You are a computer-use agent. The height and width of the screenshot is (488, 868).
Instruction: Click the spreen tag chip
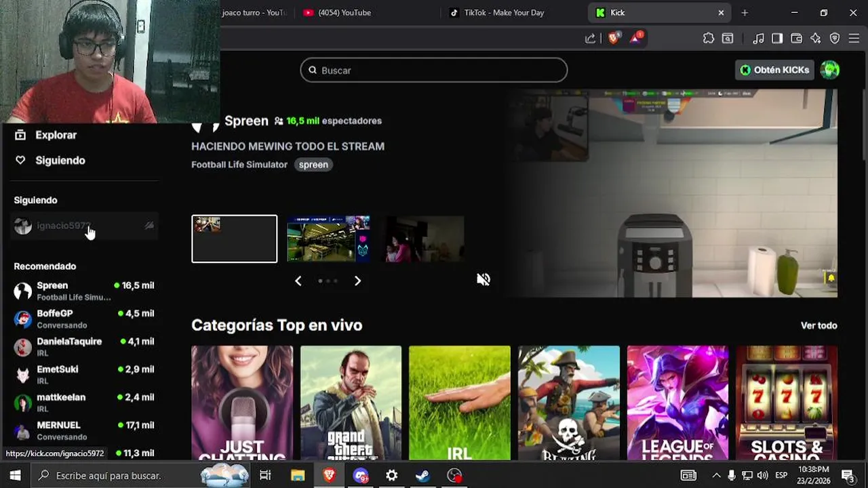[313, 165]
